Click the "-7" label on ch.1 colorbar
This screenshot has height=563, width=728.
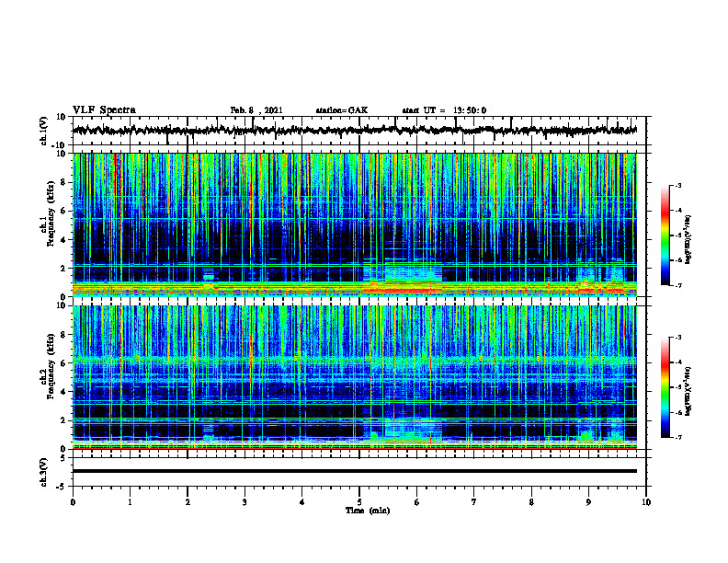(x=678, y=285)
